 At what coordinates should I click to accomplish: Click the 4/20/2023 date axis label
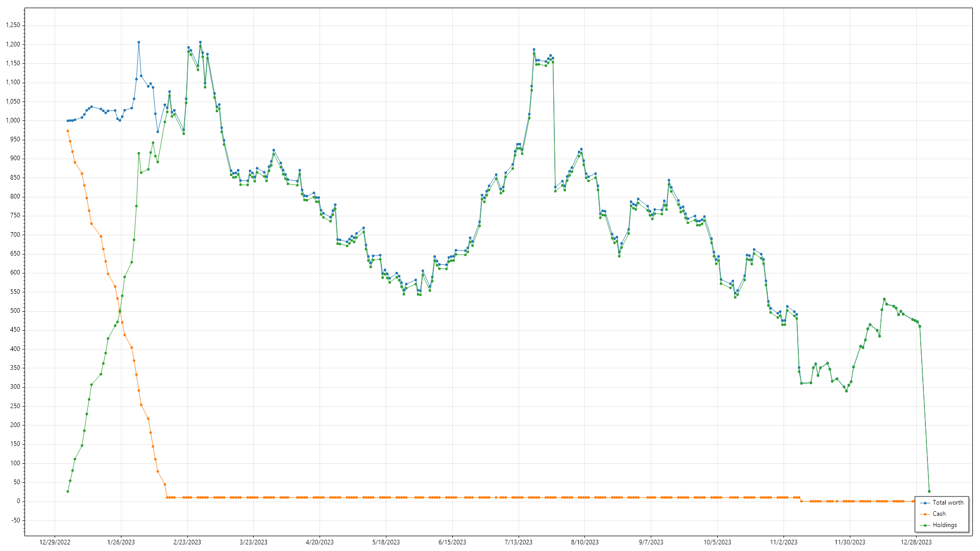(320, 542)
